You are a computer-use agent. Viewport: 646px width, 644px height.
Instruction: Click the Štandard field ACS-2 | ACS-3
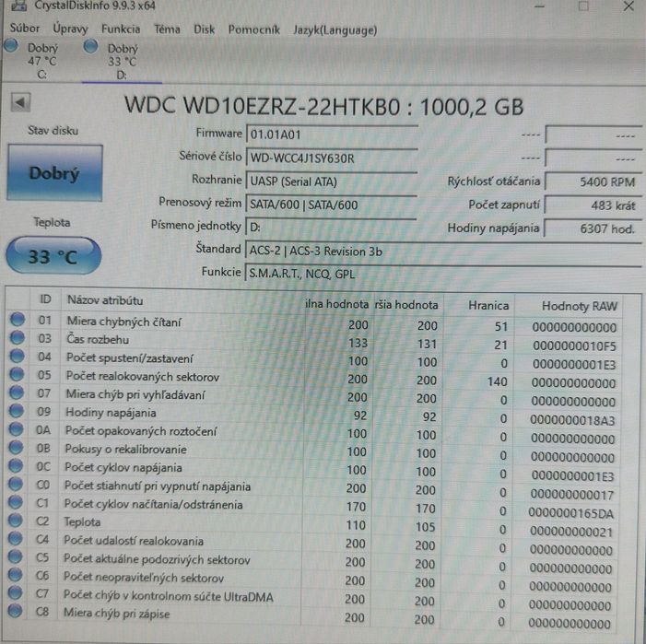[x=443, y=251]
